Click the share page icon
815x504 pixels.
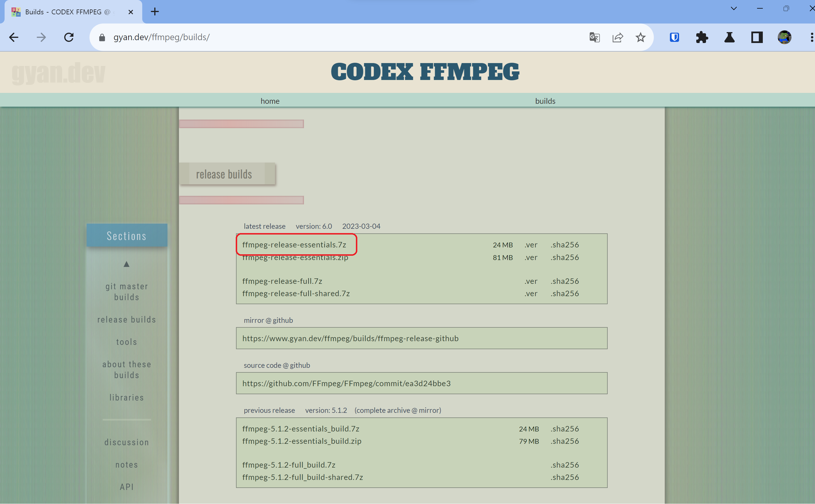[617, 37]
